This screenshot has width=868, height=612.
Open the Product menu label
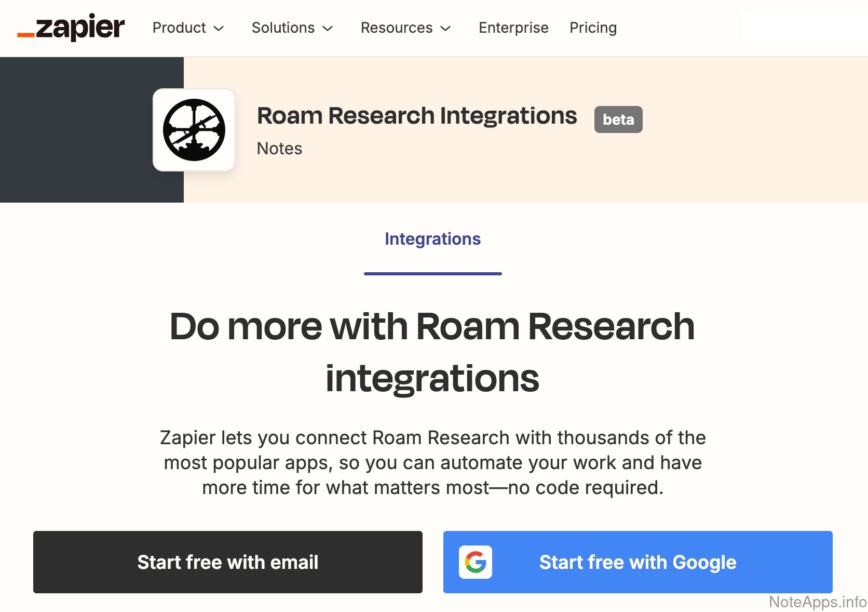179,28
